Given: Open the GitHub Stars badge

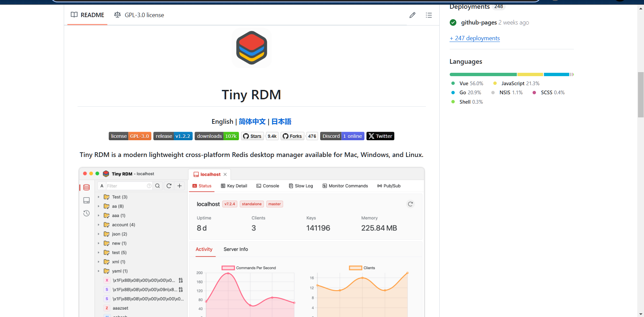Looking at the screenshot, I should [252, 136].
